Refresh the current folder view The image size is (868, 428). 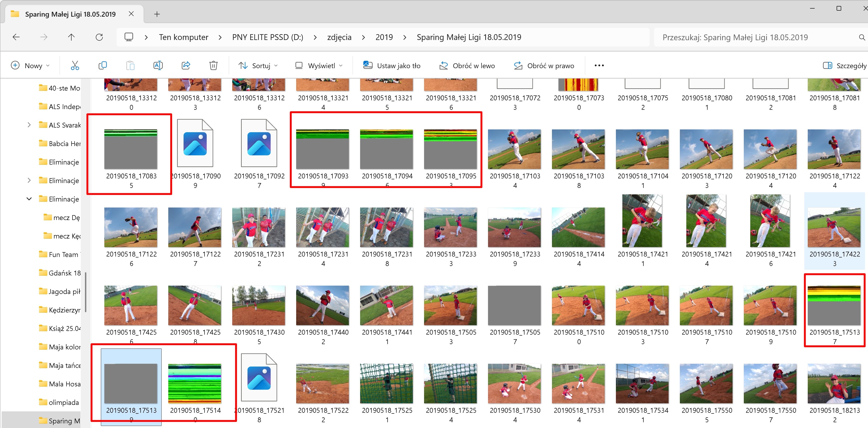tap(99, 37)
